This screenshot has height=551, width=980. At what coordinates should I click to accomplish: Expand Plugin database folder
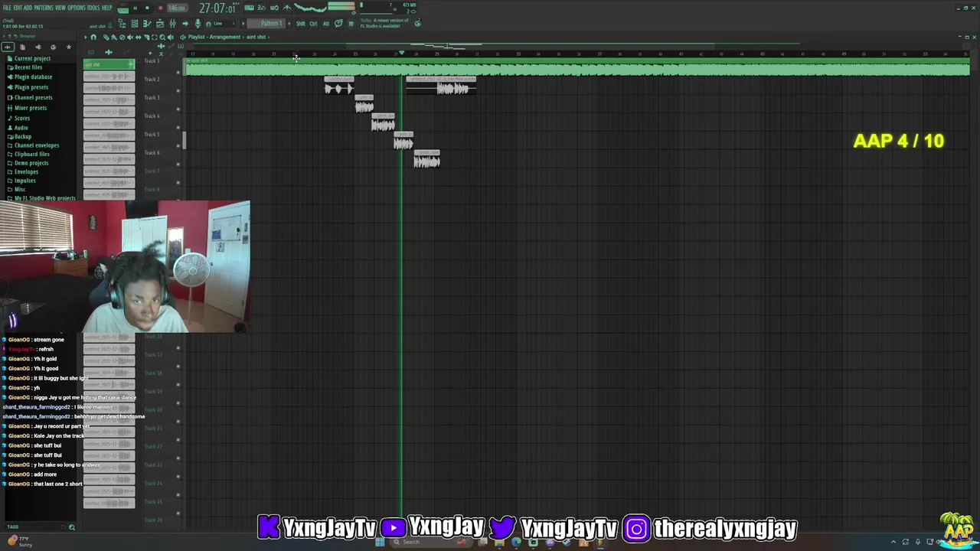(33, 77)
